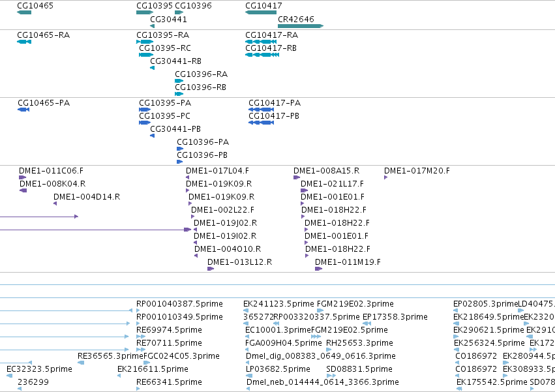Screen dimensions: 555x392
Task: Click protein label CG10395-PA
Action: [165, 102]
